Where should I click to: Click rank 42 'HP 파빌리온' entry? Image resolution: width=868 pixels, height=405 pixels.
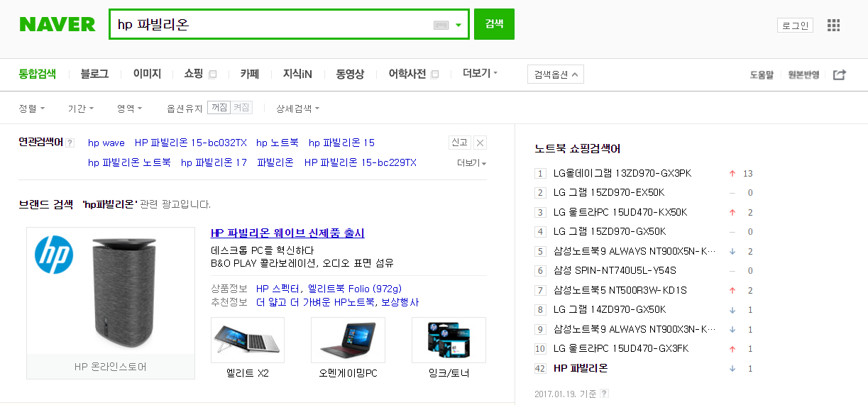coord(581,368)
